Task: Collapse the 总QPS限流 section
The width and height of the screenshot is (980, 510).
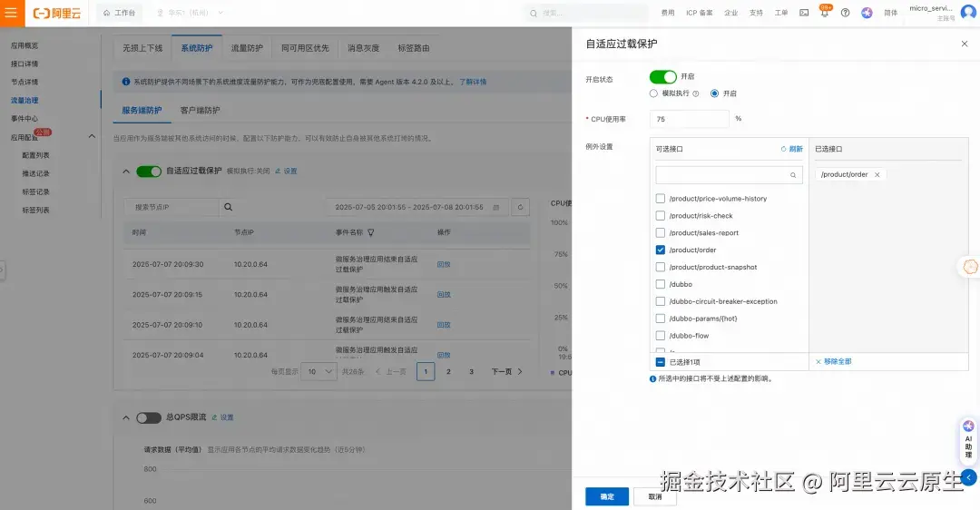Action: click(125, 417)
